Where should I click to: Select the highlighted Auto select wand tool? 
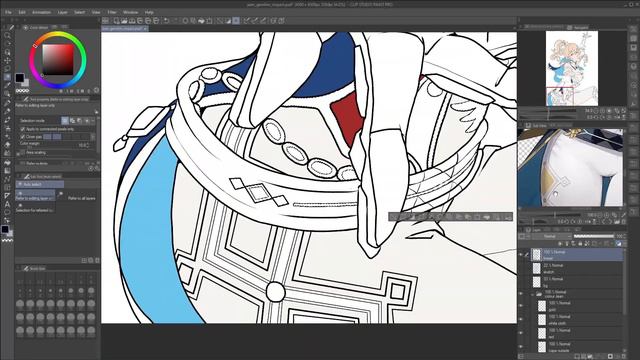(x=7, y=77)
